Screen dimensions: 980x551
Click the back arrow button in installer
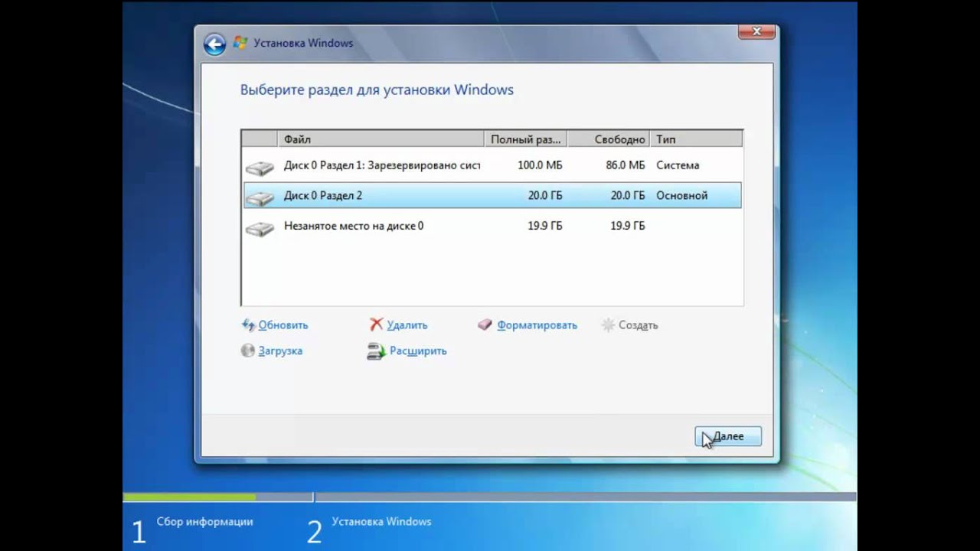pos(214,44)
